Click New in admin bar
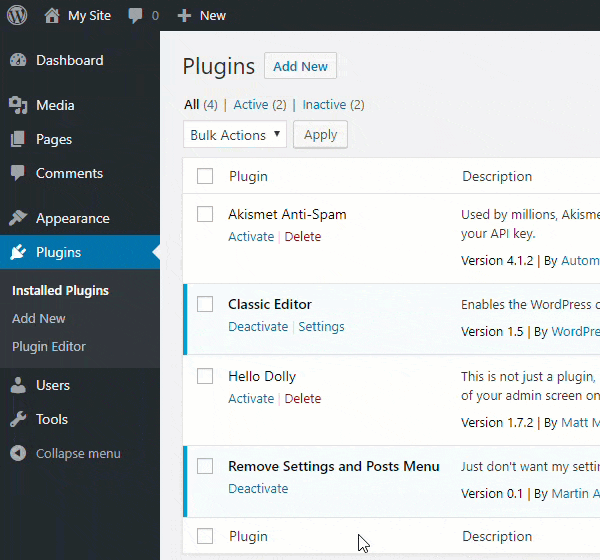Viewport: 600px width, 560px height. click(213, 16)
